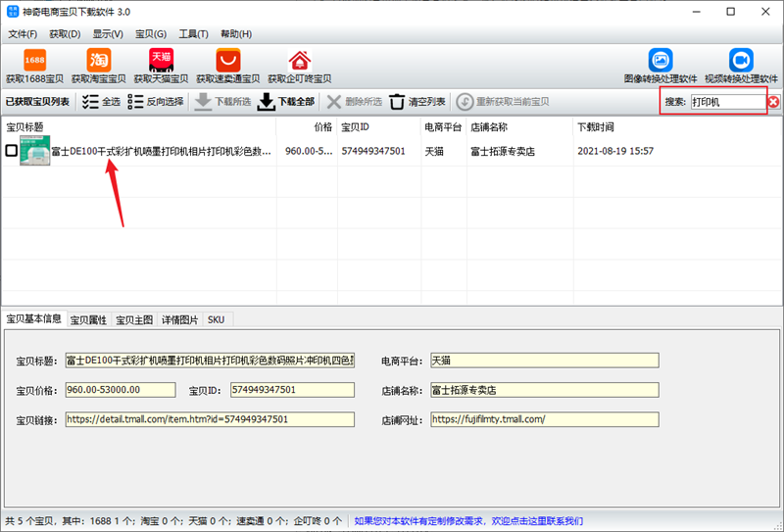
Task: Click the 富士拓源专卖店 cell in the list
Action: [503, 151]
